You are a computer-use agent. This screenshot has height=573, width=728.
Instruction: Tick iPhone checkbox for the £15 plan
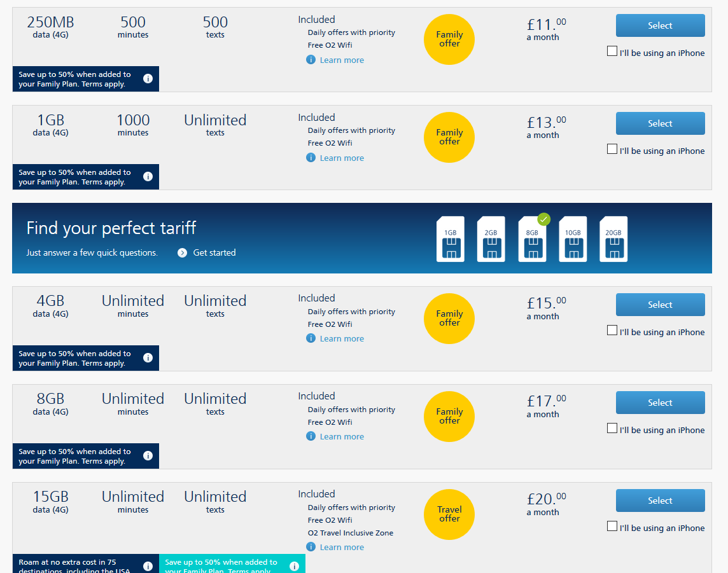[x=612, y=330]
